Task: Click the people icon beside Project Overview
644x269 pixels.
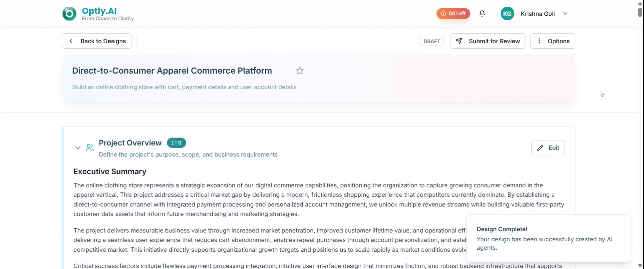Action: (90, 148)
